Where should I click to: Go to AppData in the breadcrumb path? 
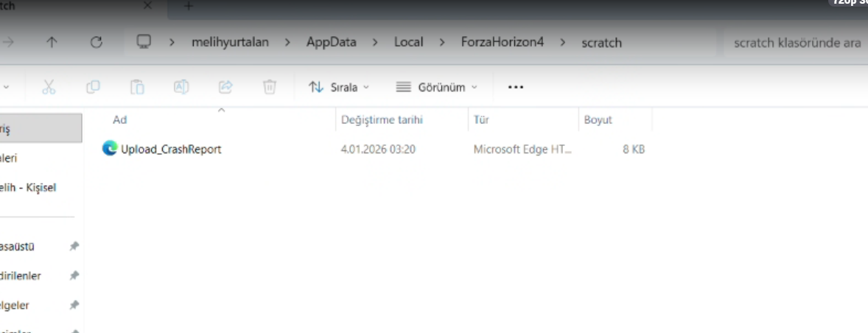[331, 43]
